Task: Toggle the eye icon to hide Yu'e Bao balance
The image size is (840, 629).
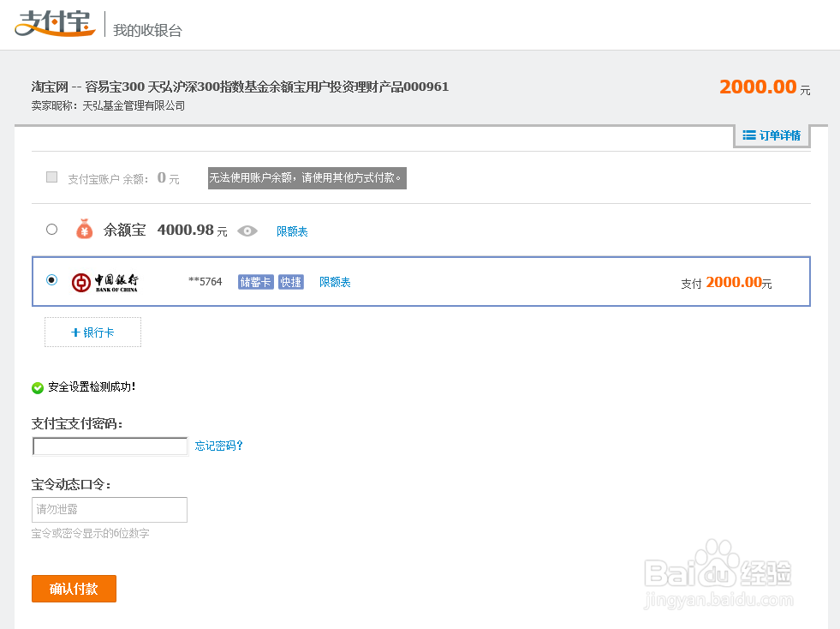Action: click(x=247, y=231)
